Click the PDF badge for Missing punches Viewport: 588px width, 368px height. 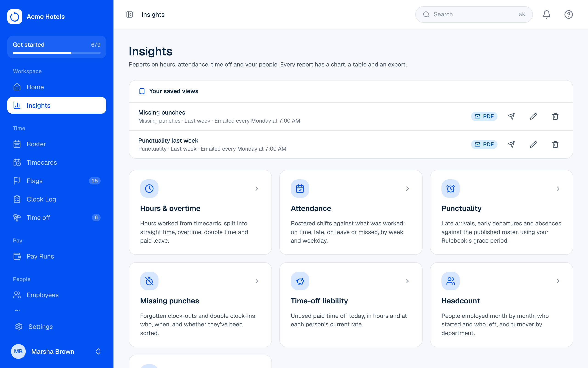[484, 116]
